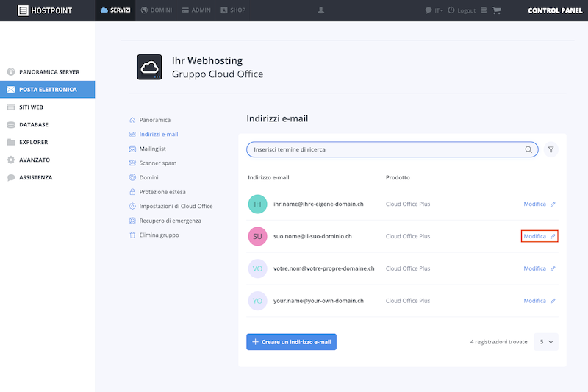Click the IH avatar circle
Image resolution: width=588 pixels, height=392 pixels.
(258, 204)
